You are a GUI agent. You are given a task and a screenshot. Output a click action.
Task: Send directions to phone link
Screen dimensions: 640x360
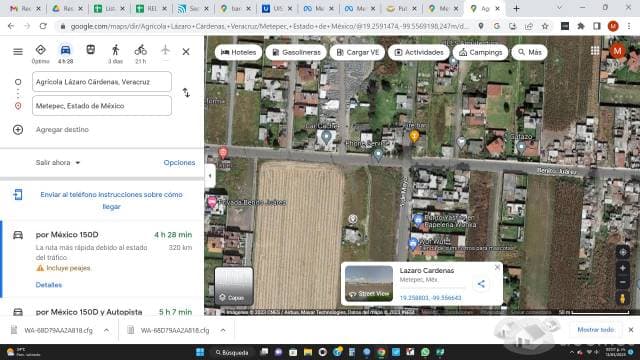[111, 200]
